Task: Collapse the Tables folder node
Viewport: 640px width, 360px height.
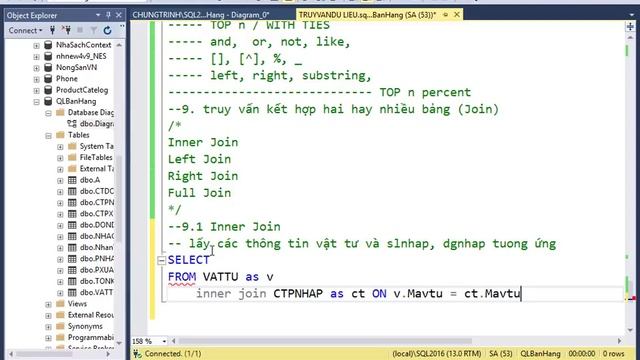Action: [x=48, y=136]
